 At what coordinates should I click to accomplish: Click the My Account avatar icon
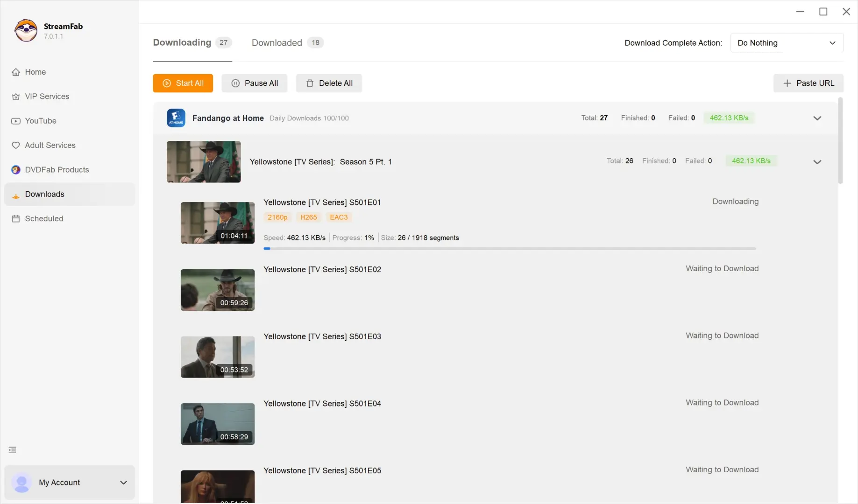21,483
